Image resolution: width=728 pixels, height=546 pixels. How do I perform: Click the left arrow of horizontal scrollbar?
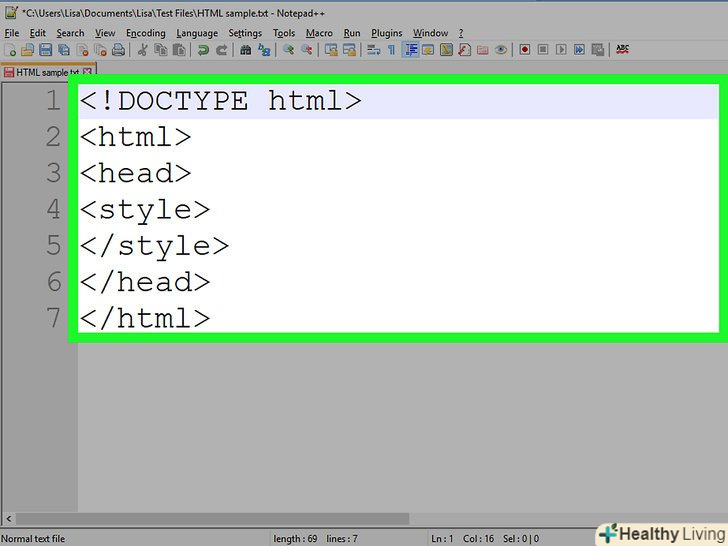click(8, 518)
